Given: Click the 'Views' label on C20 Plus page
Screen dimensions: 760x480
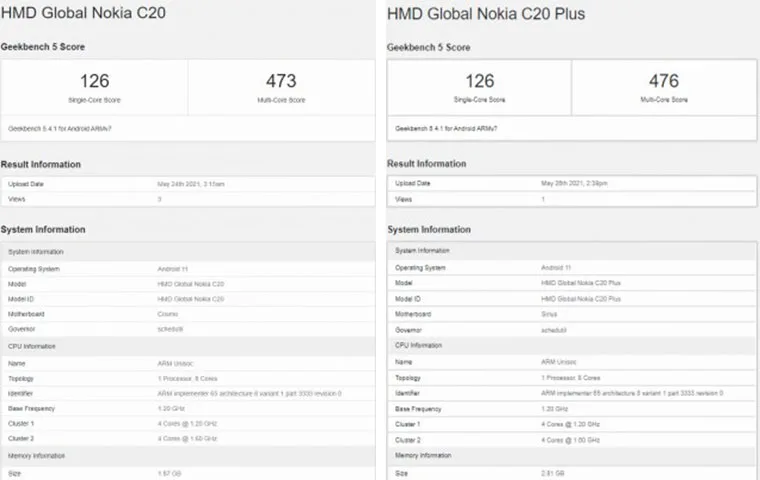Looking at the screenshot, I should (403, 199).
